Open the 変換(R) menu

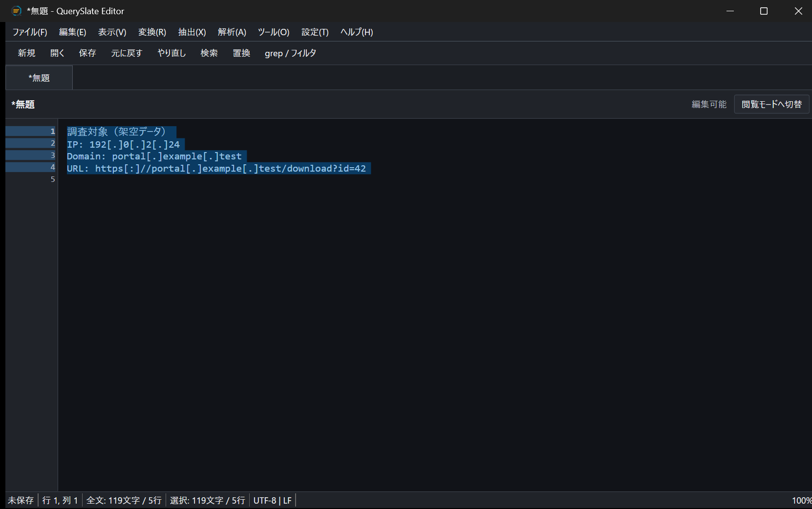click(152, 32)
